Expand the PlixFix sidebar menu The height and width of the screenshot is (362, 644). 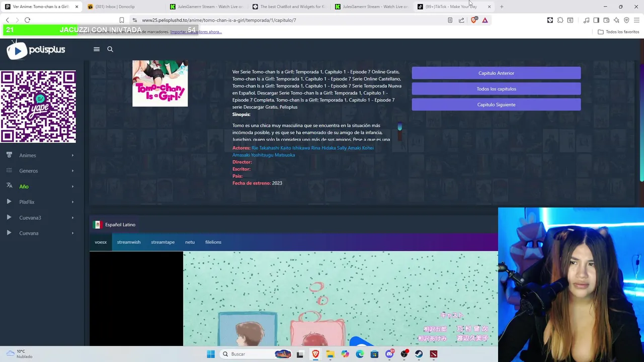(41, 202)
